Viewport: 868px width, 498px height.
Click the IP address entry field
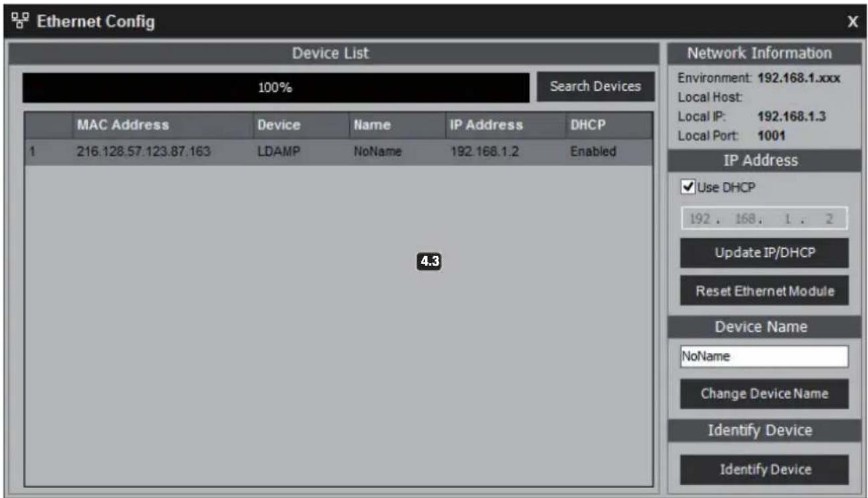[x=764, y=219]
